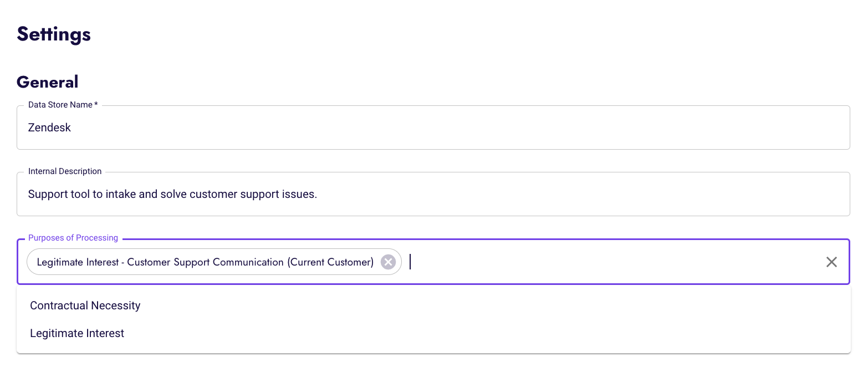Click blank space right of Contractual Necessity
The width and height of the screenshot is (868, 367).
pos(443,305)
